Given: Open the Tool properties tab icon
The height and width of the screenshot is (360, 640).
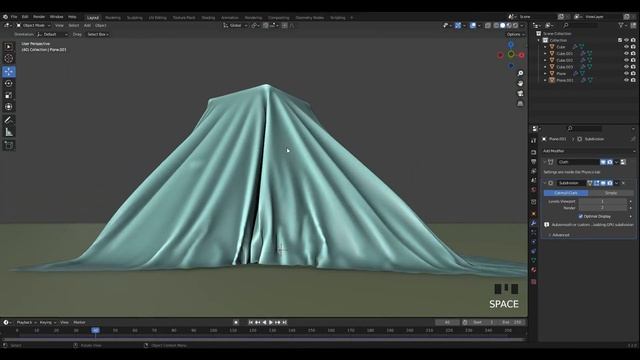Looking at the screenshot, I should [x=533, y=140].
